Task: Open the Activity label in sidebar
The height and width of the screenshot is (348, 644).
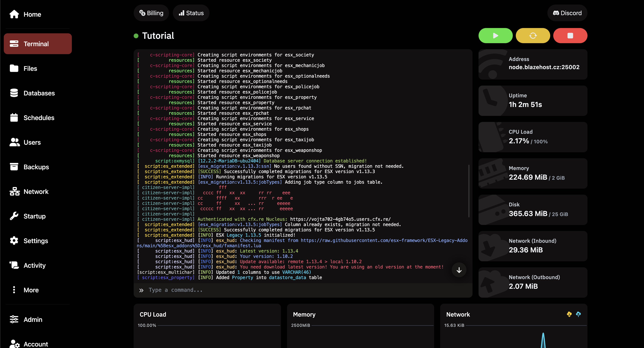Action: coord(34,265)
